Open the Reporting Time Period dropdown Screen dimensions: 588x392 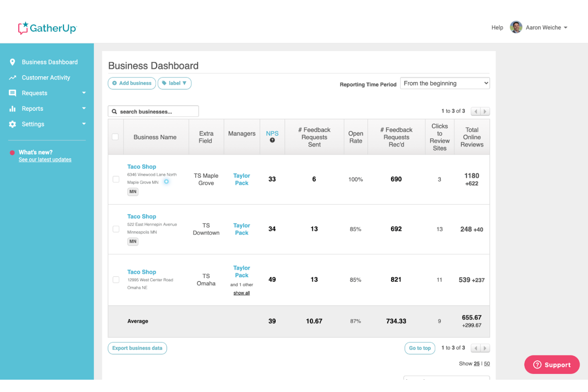(x=445, y=83)
